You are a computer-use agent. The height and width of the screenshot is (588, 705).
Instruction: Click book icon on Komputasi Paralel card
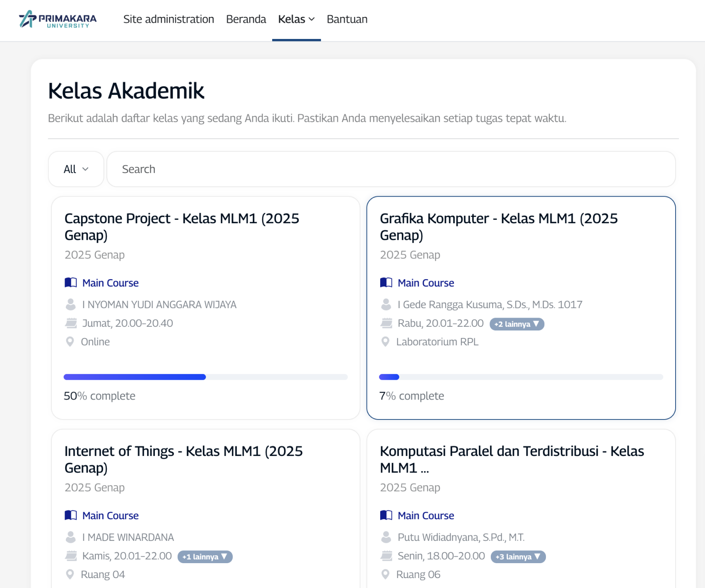(386, 516)
